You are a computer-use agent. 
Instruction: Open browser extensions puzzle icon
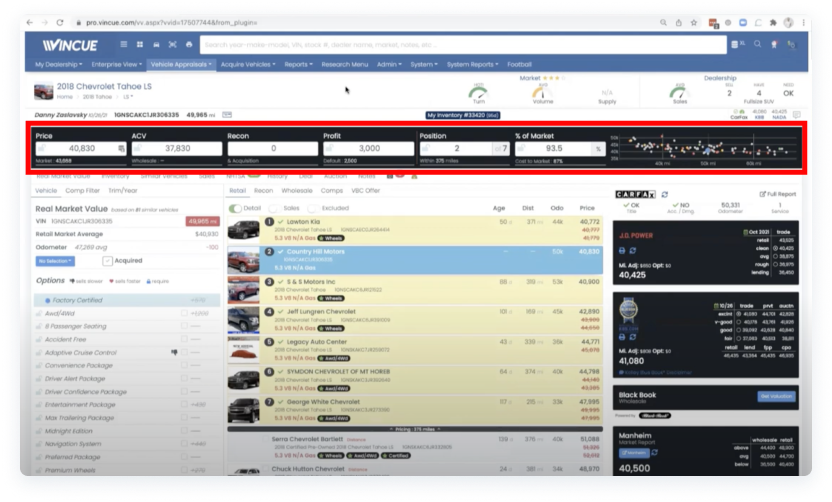pyautogui.click(x=773, y=22)
